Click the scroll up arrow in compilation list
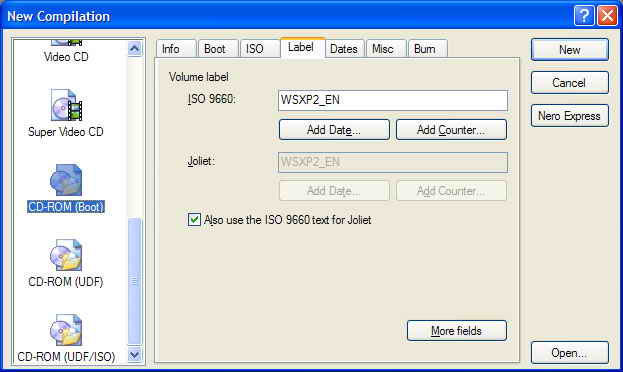Screen dimensions: 623x372 click(x=135, y=48)
